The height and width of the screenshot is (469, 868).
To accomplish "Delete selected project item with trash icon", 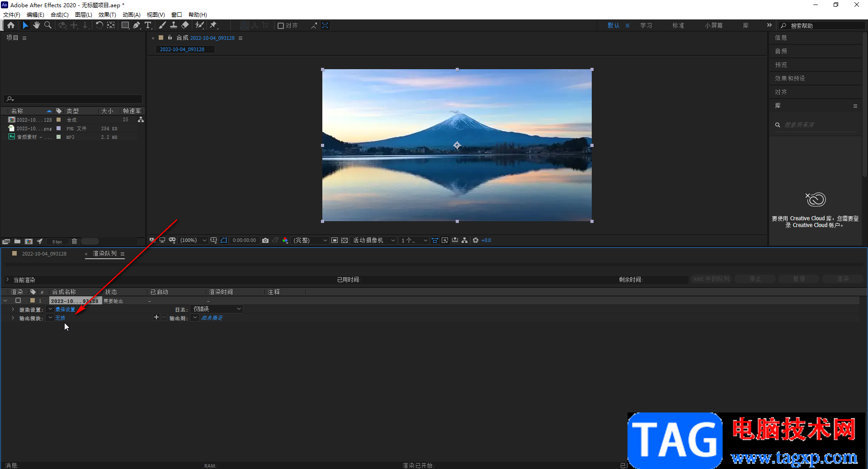I will pos(75,242).
